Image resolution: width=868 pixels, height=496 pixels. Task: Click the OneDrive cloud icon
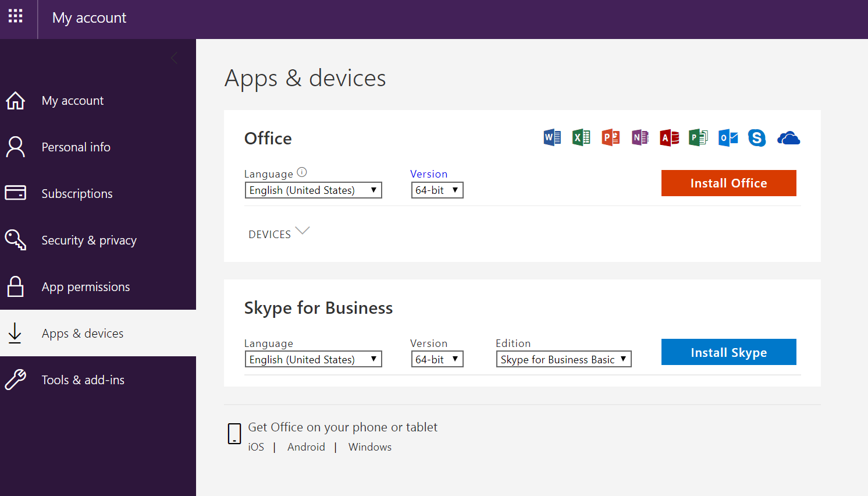pos(788,138)
